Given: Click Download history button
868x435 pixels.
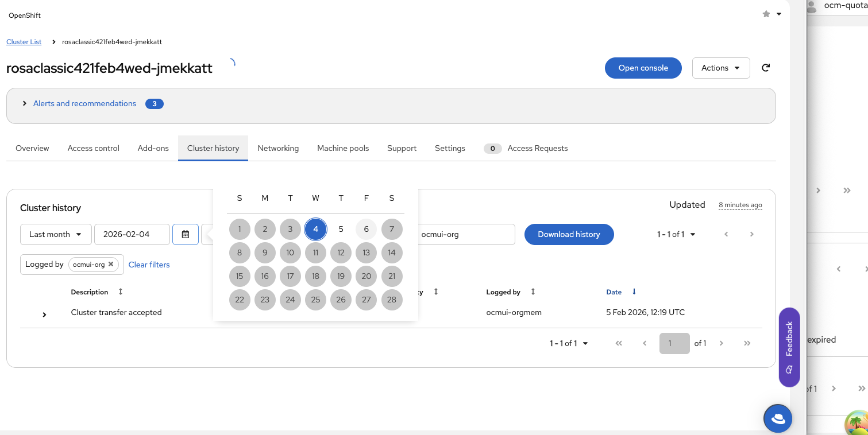Looking at the screenshot, I should click(569, 234).
